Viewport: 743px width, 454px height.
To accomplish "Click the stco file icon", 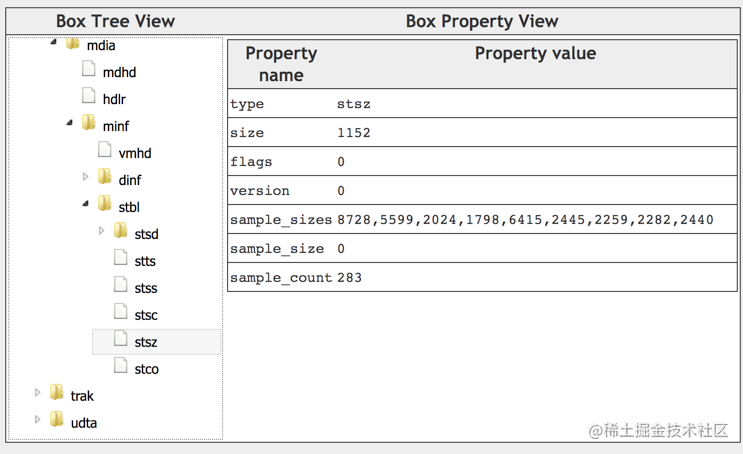I will coord(121,365).
